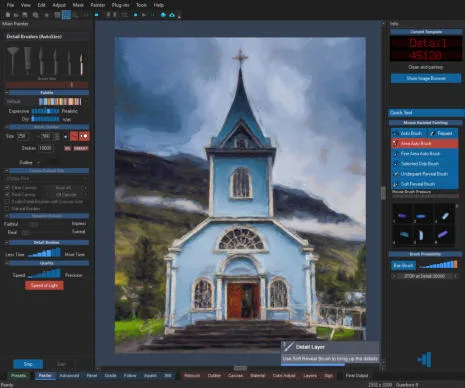Adjust the Speed–Precision quality slider
This screenshot has height=388, width=465.
[x=44, y=274]
